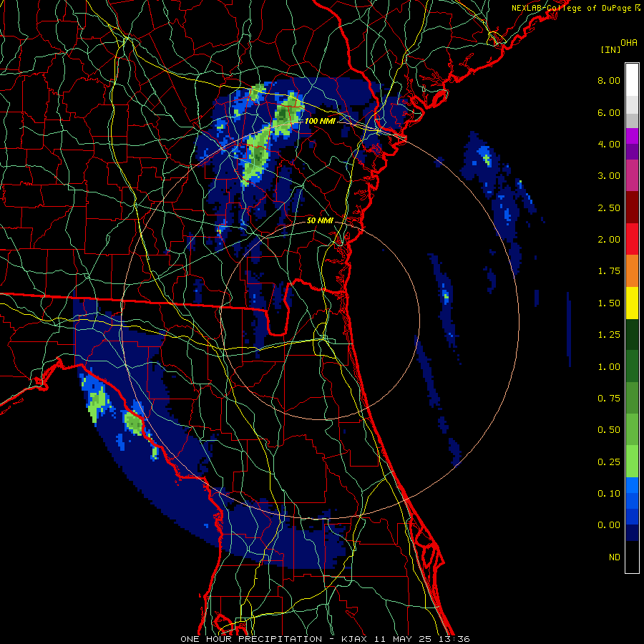Select the 4.00 legend value

pyautogui.click(x=609, y=144)
